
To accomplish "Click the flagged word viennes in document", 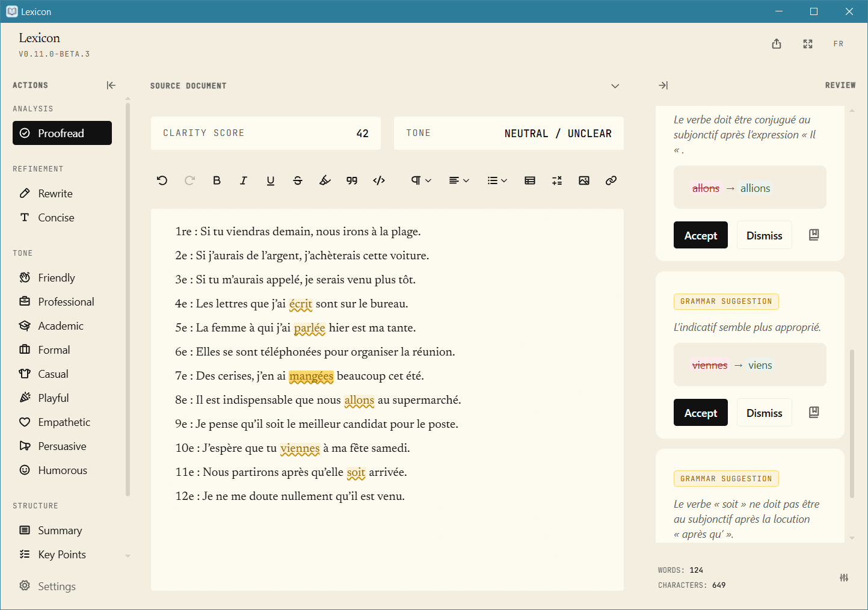I will click(x=300, y=448).
